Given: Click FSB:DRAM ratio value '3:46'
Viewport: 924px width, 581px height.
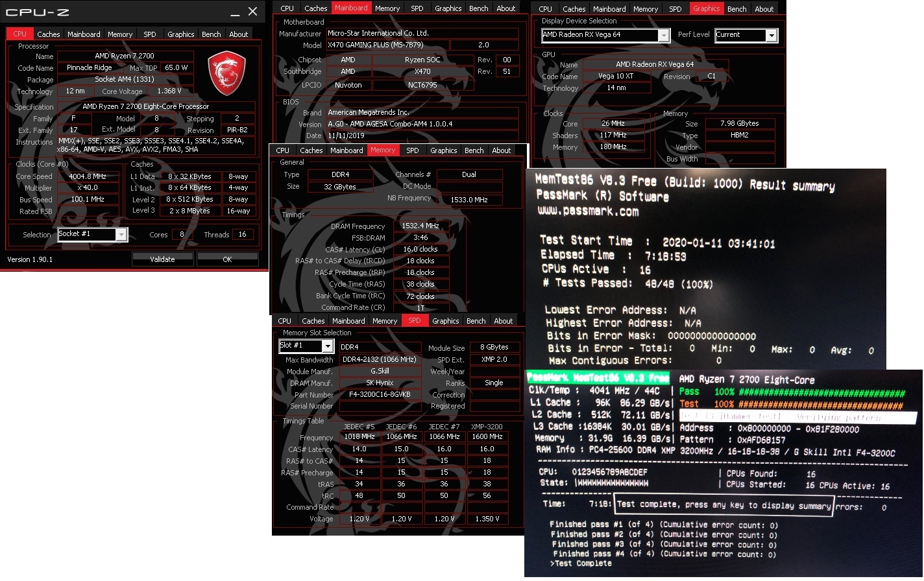Looking at the screenshot, I should click(420, 237).
